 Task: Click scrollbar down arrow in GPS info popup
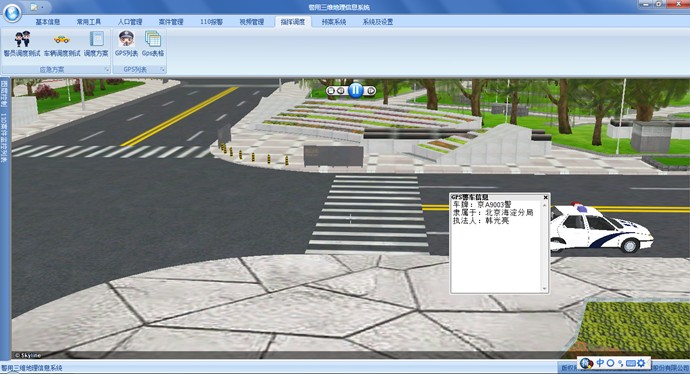[x=545, y=289]
